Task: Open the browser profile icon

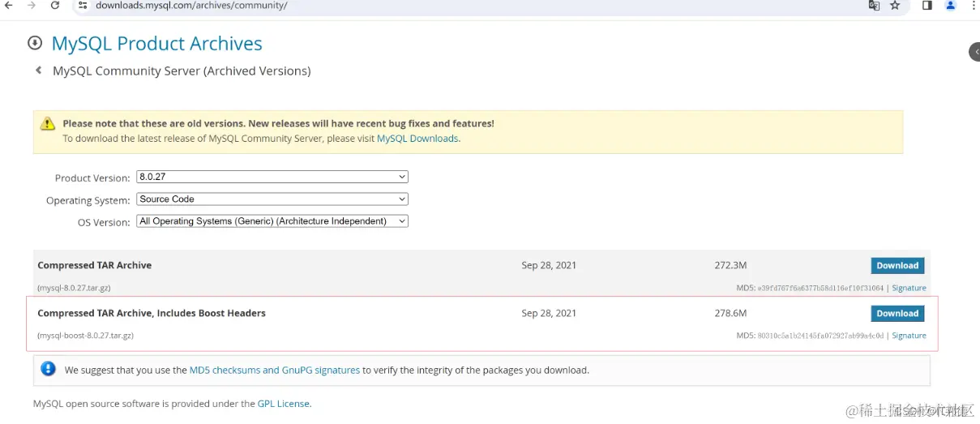Action: coord(951,6)
